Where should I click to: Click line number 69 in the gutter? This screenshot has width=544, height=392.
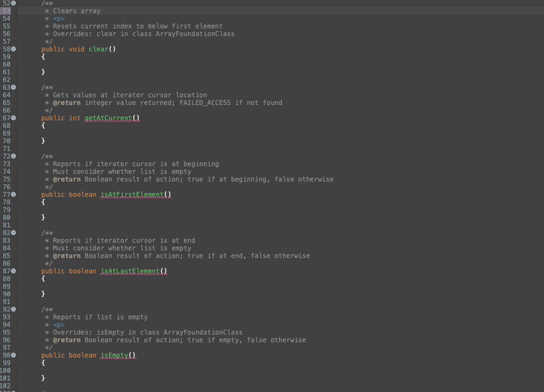(x=7, y=133)
